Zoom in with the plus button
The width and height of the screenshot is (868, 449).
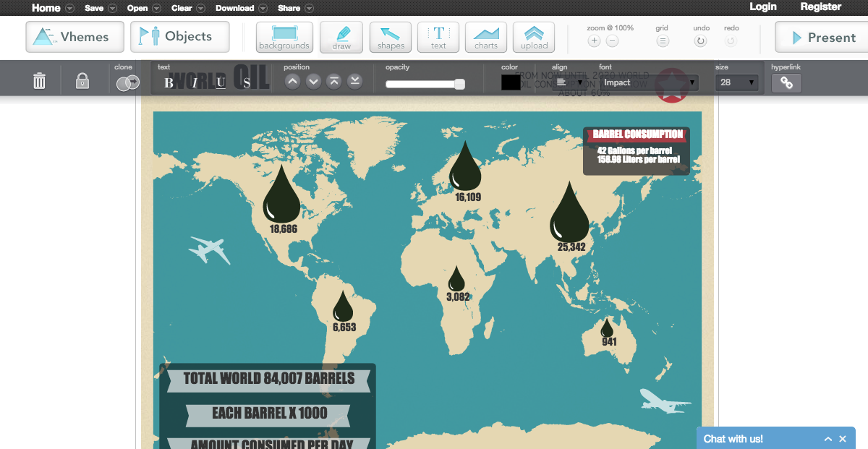tap(594, 41)
